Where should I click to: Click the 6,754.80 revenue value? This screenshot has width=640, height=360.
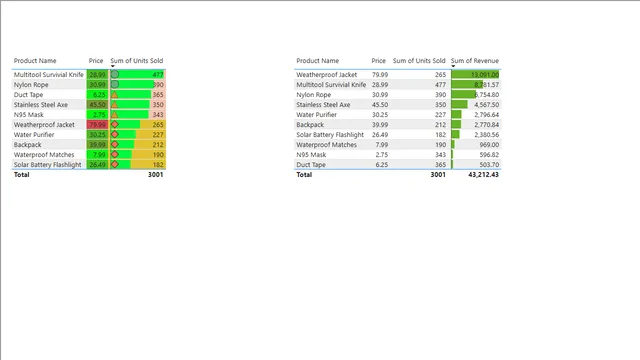point(487,95)
